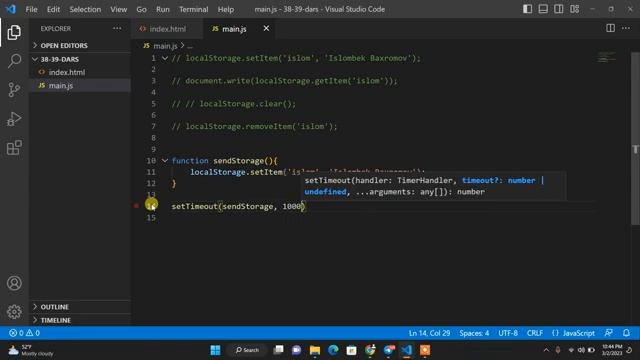Open the Mostly cloudy weather widget

(31, 350)
